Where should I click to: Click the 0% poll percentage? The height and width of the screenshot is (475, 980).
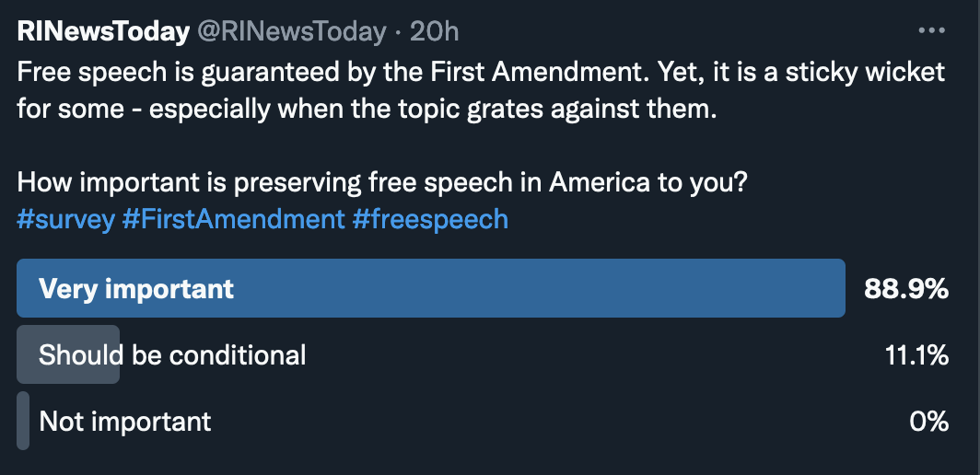click(x=927, y=422)
